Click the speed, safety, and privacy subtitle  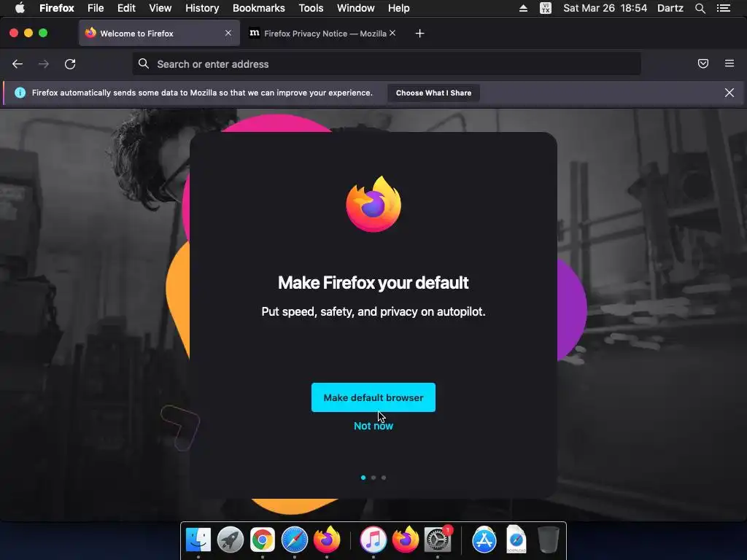373,312
